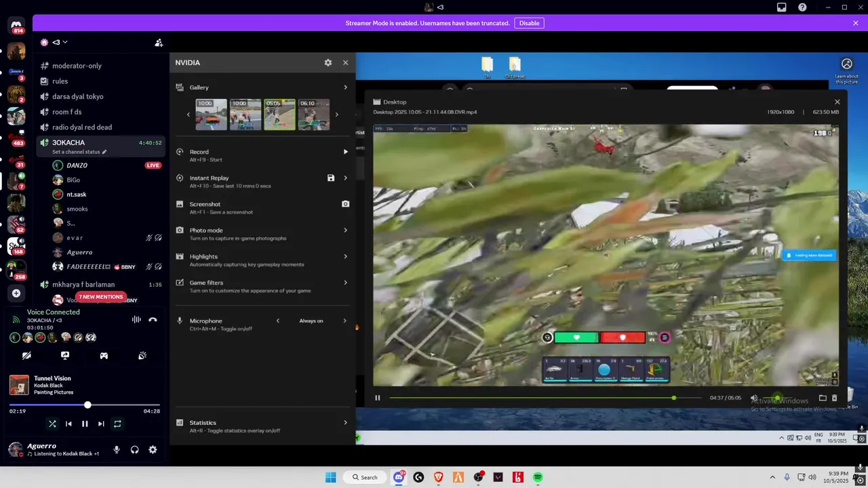The image size is (868, 488).
Task: Start an activity with the gamepad icon
Action: [x=104, y=355]
